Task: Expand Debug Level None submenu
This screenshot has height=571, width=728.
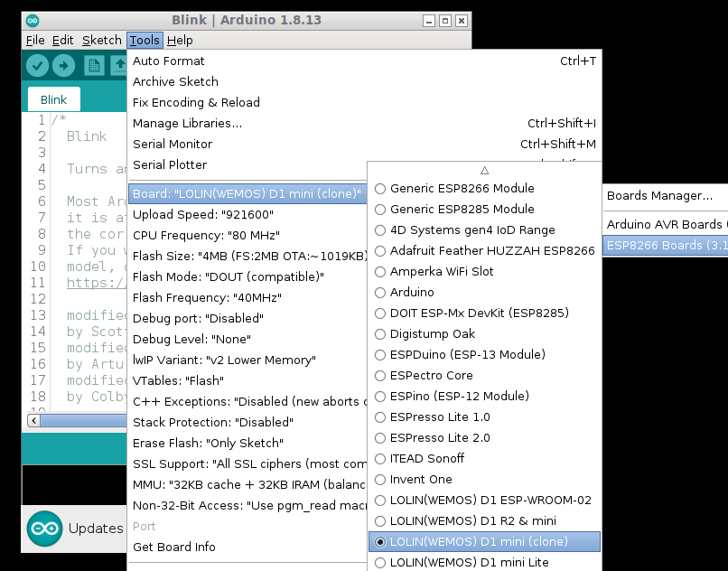Action: [247, 339]
